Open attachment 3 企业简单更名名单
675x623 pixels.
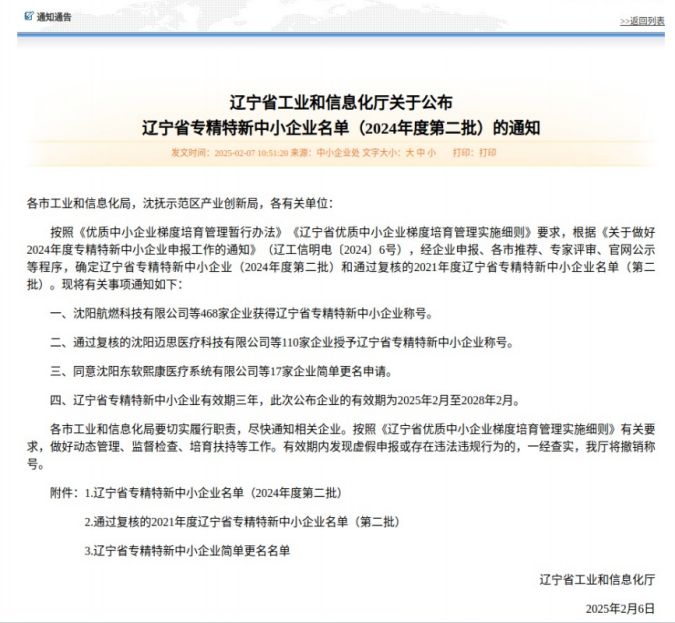188,550
